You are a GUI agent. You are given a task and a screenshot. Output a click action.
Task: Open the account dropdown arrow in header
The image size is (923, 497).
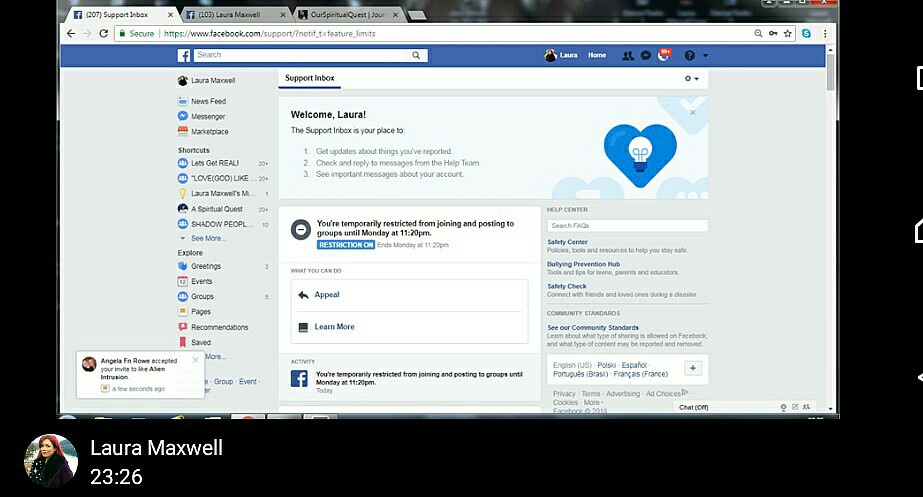[705, 56]
